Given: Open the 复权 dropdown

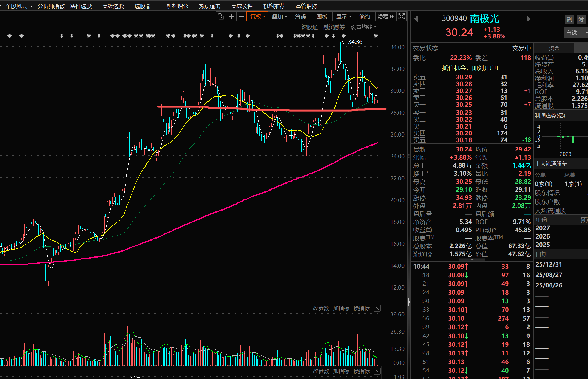Looking at the screenshot, I should [257, 17].
